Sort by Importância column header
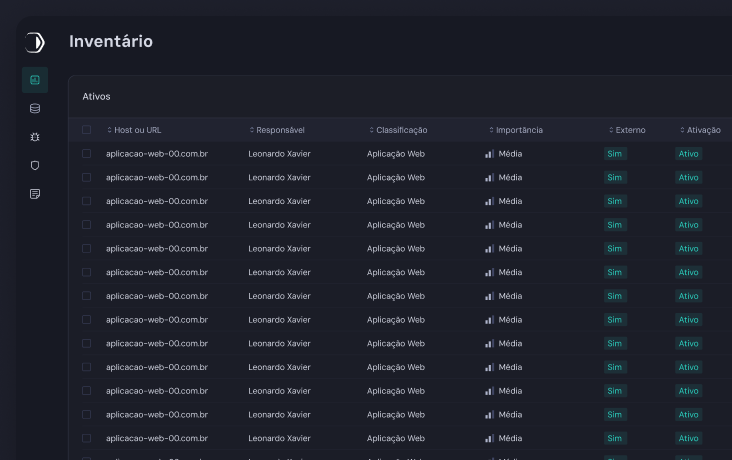This screenshot has height=460, width=732. click(x=519, y=130)
